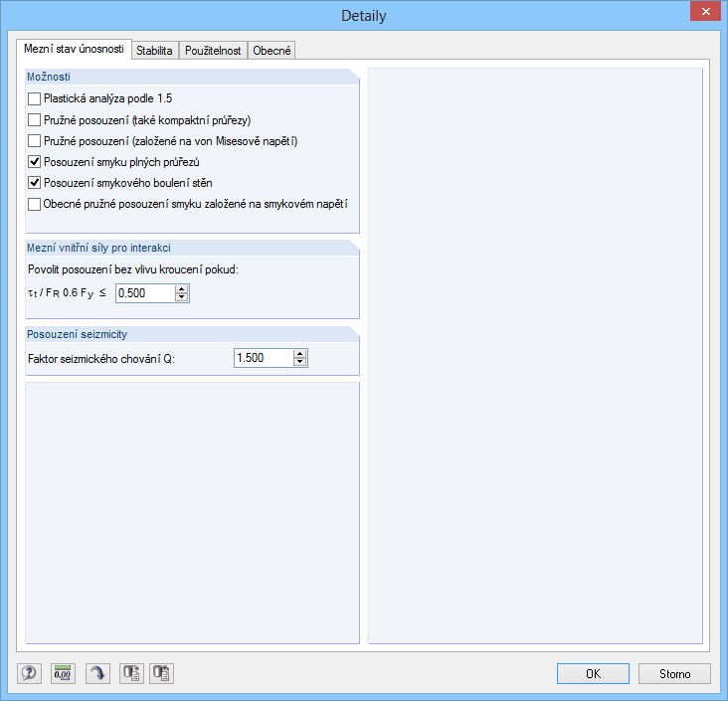Click the seismic factor Q field 1.500

pos(264,358)
